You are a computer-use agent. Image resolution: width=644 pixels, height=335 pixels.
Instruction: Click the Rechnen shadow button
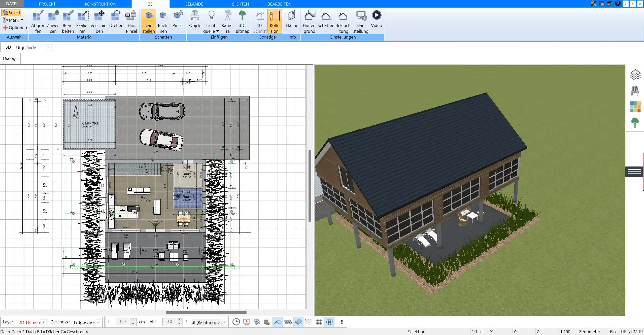point(163,21)
